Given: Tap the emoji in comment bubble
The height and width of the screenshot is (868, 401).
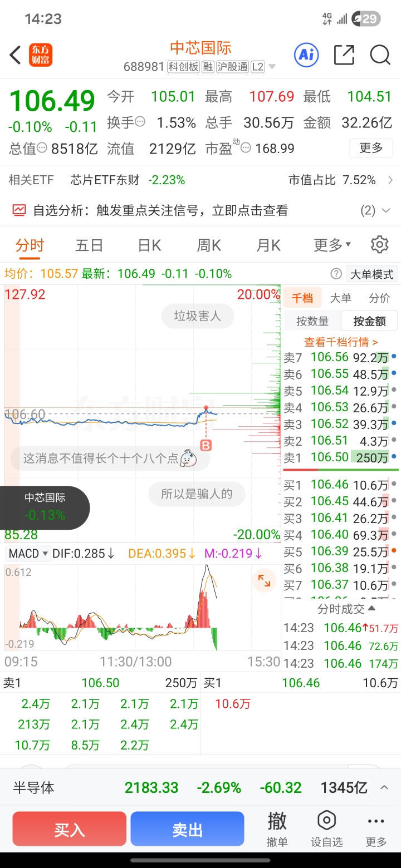Looking at the screenshot, I should pyautogui.click(x=189, y=458).
